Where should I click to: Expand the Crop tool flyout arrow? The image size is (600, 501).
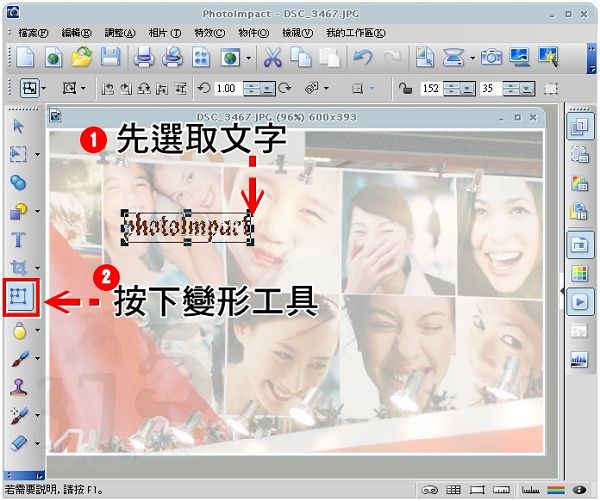(x=38, y=268)
